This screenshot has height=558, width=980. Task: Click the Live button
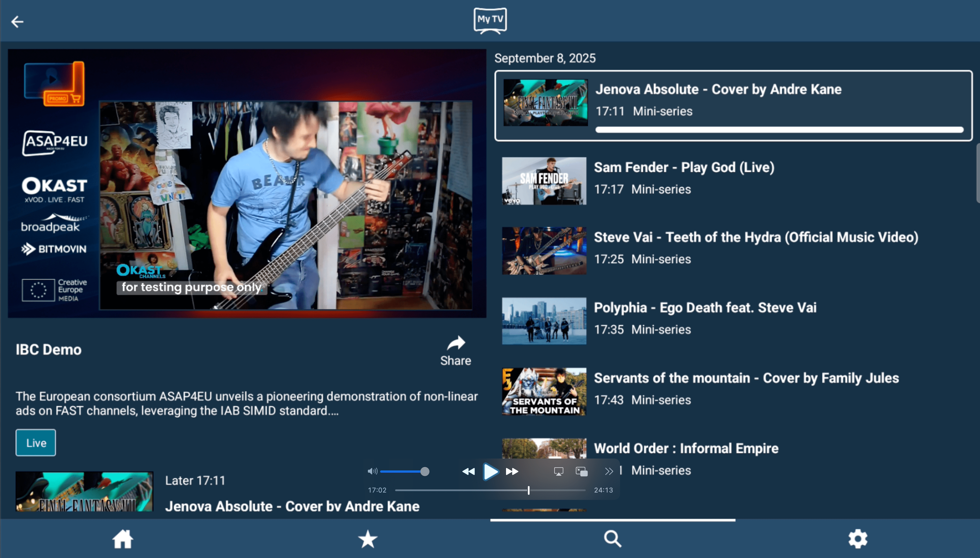tap(36, 443)
